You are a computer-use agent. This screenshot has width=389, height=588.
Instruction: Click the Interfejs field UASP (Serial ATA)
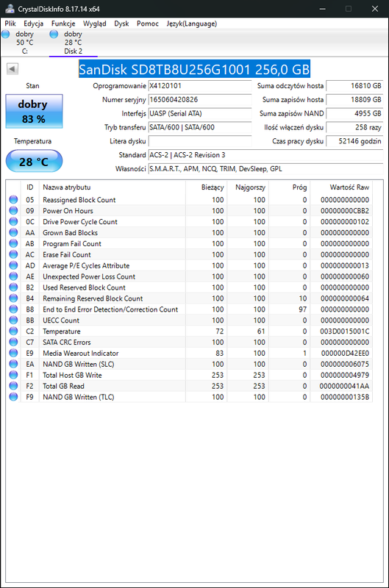pos(200,114)
